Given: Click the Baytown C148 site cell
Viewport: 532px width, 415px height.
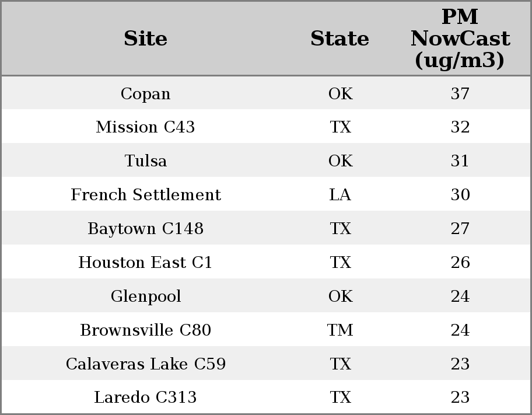Looking at the screenshot, I should [145, 229].
